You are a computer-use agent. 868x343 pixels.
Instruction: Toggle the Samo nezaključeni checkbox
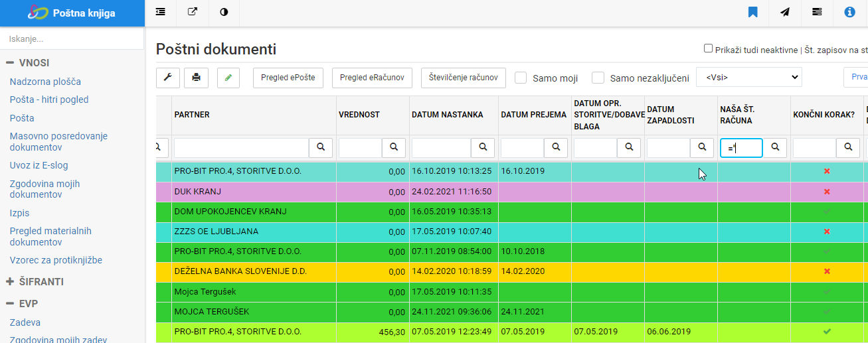coord(598,78)
